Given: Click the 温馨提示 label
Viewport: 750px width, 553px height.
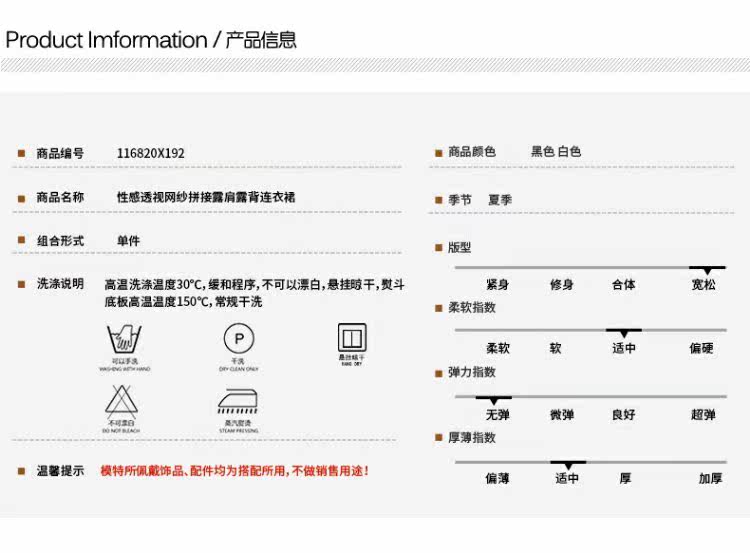Looking at the screenshot, I should click(60, 471).
